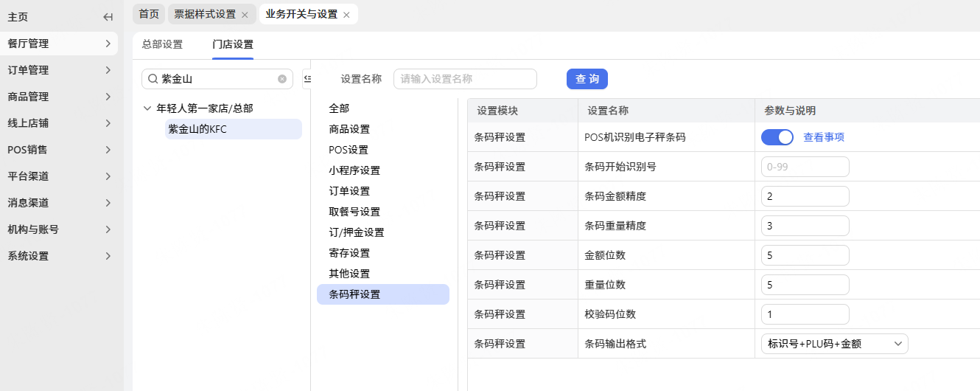
Task: Switch to the 总部设置 tab
Action: [162, 44]
